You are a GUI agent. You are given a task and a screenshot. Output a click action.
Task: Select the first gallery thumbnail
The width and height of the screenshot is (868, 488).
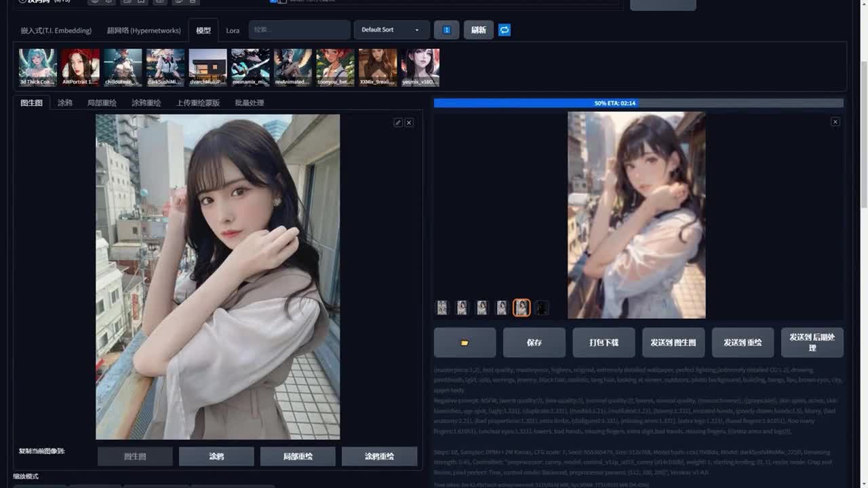click(x=442, y=308)
